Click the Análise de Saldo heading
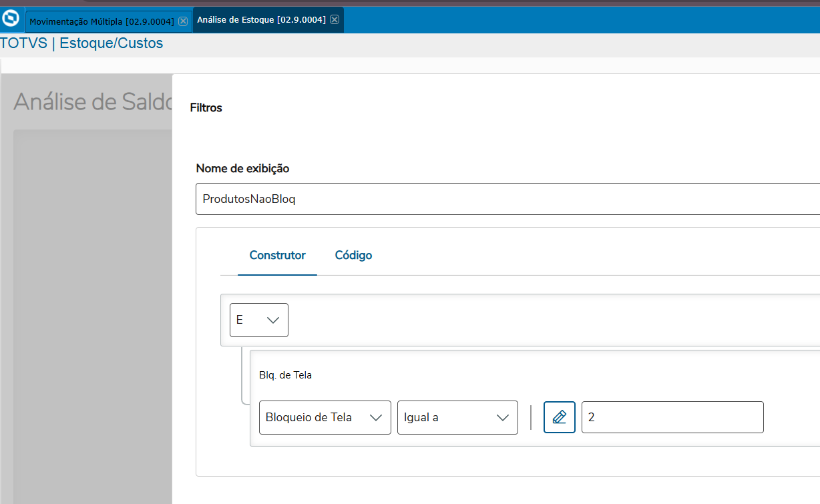Image resolution: width=820 pixels, height=504 pixels. tap(93, 101)
